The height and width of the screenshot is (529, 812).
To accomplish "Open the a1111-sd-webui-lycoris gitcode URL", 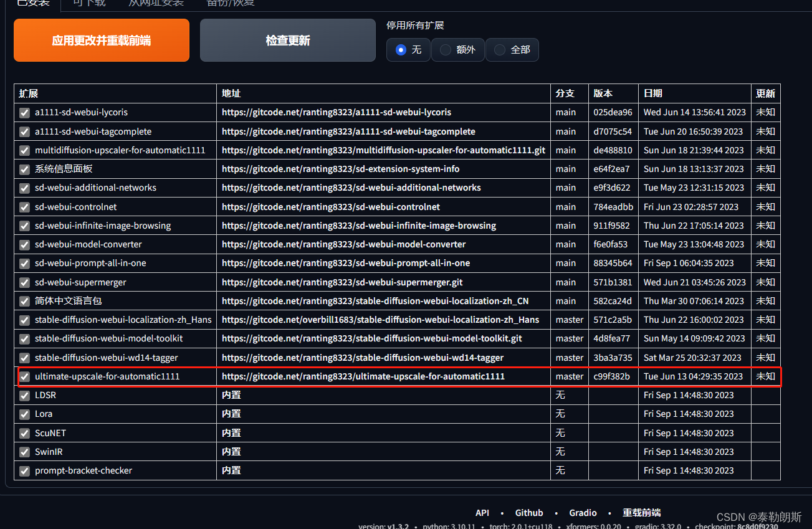I will point(337,112).
